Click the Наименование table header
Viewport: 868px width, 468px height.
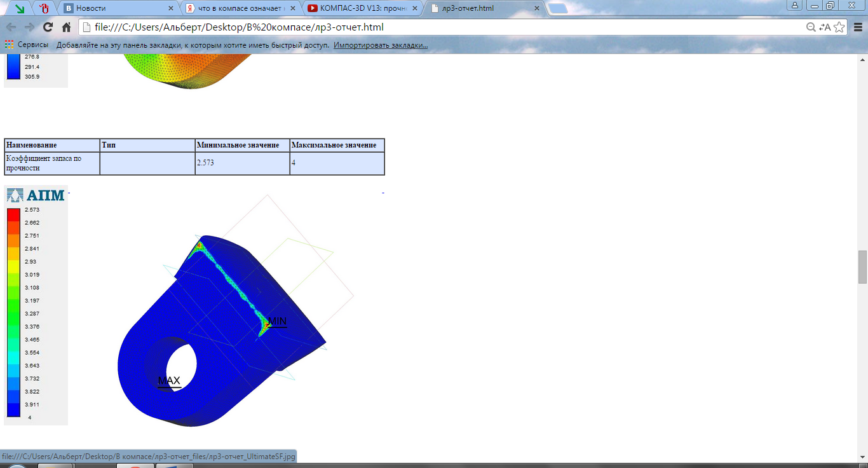pos(52,145)
